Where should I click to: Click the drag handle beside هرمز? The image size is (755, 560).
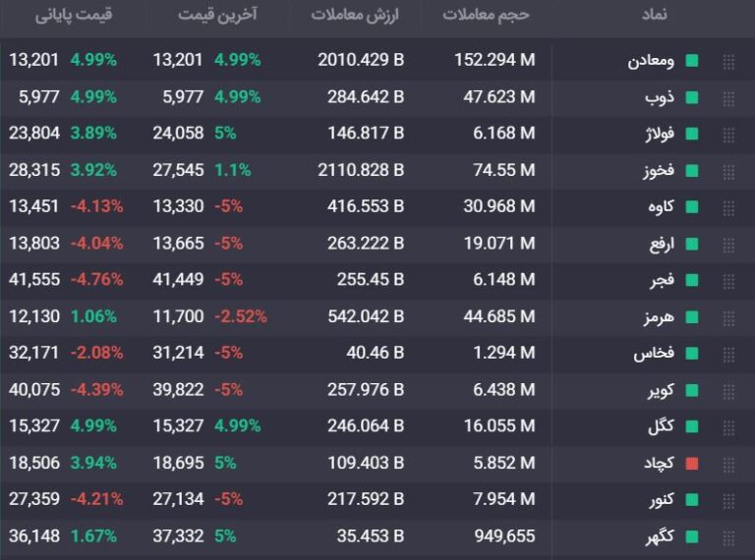728,317
